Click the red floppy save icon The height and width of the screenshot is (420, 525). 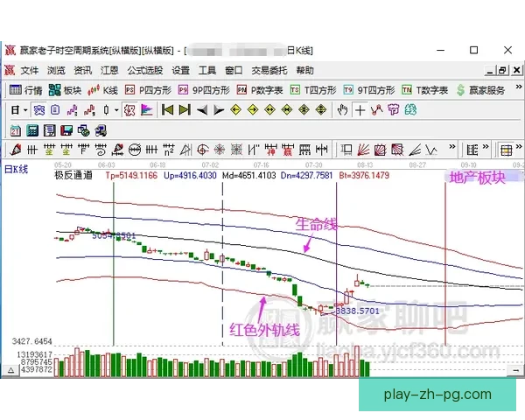[66, 130]
